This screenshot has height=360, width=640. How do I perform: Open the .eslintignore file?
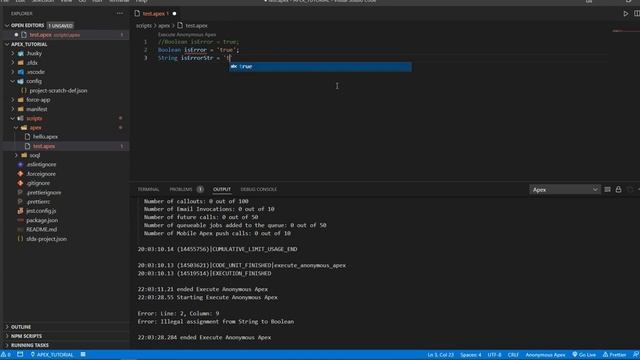tap(41, 164)
